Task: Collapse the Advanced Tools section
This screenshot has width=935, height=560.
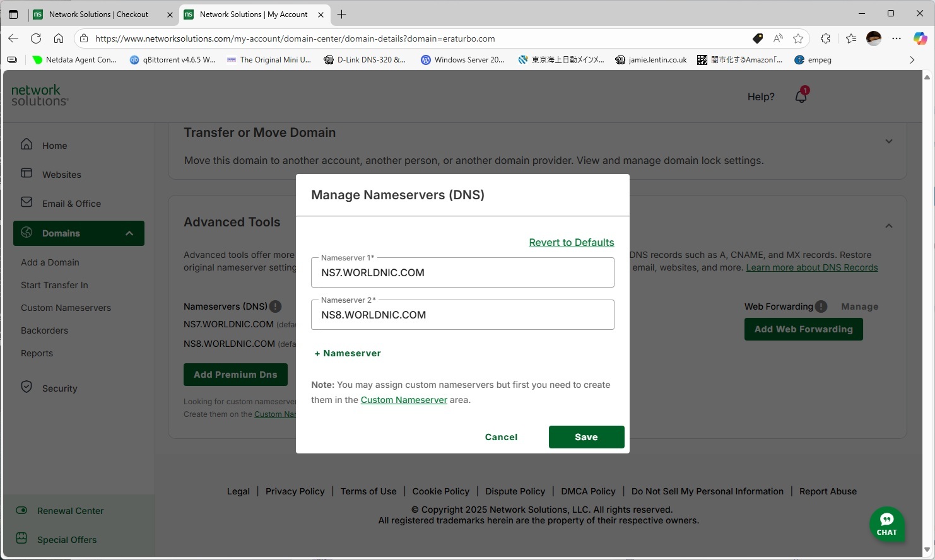Action: (x=889, y=226)
